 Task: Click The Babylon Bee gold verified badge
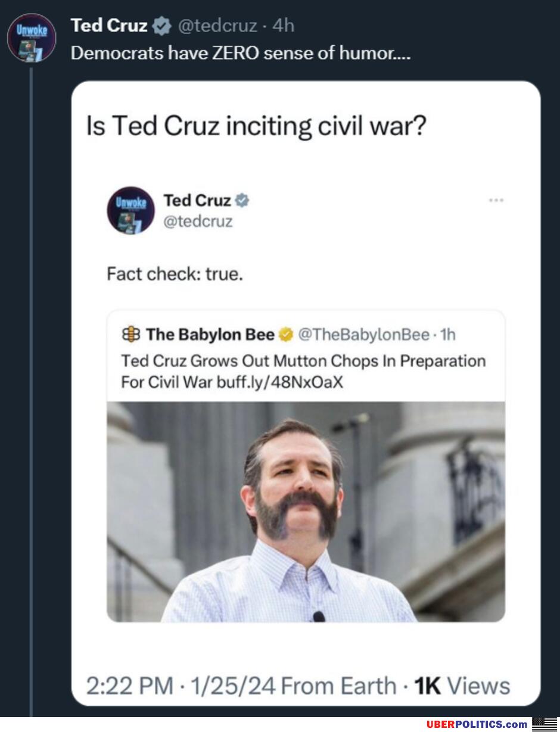click(286, 335)
